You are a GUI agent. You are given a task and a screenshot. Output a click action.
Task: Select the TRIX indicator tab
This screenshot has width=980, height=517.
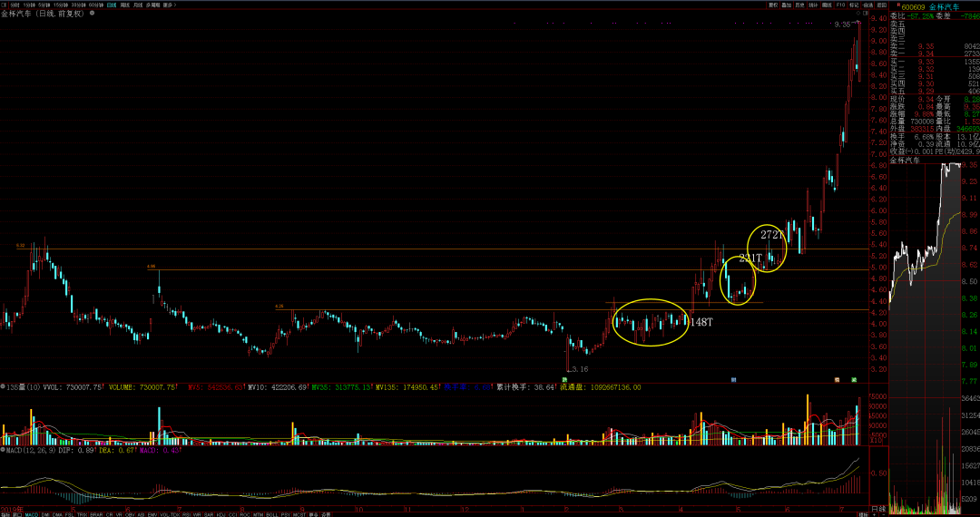pyautogui.click(x=82, y=514)
